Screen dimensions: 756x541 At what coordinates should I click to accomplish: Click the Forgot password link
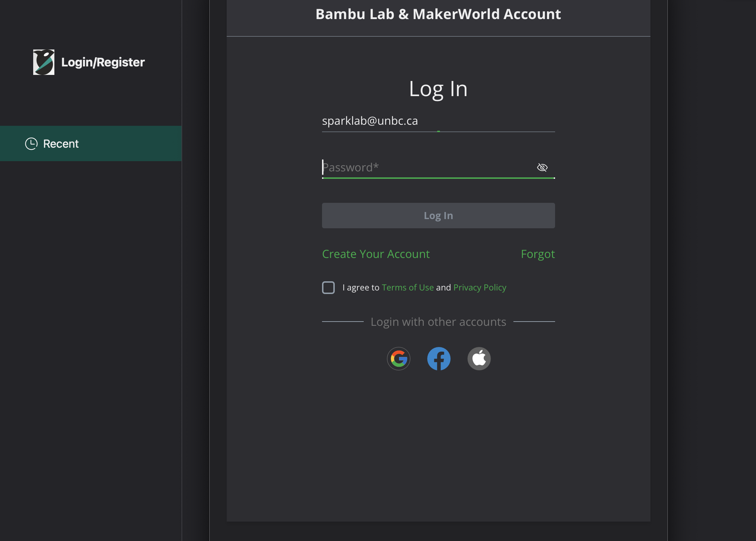click(x=537, y=254)
